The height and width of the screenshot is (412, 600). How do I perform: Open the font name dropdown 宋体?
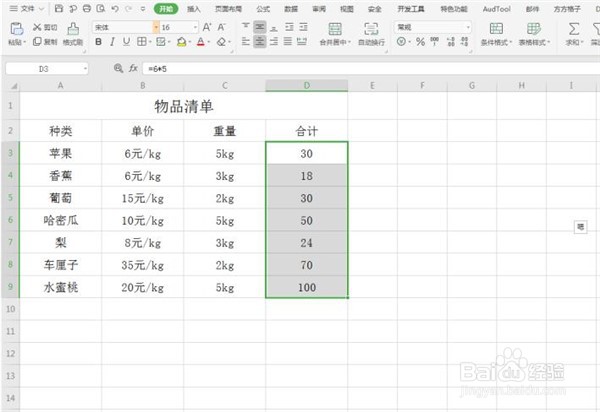156,27
